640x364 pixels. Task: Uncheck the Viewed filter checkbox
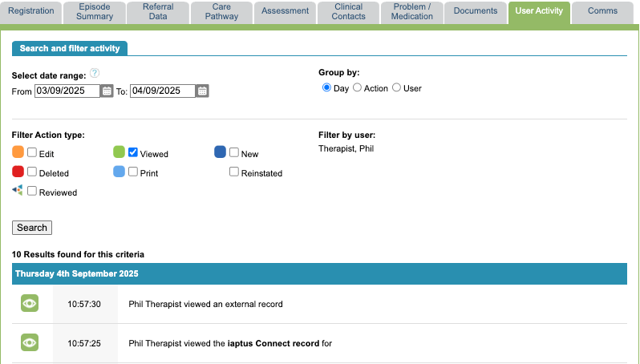tap(133, 152)
